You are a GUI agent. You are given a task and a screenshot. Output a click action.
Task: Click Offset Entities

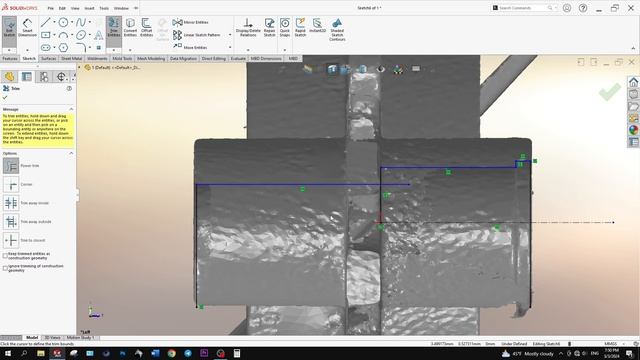pyautogui.click(x=146, y=27)
